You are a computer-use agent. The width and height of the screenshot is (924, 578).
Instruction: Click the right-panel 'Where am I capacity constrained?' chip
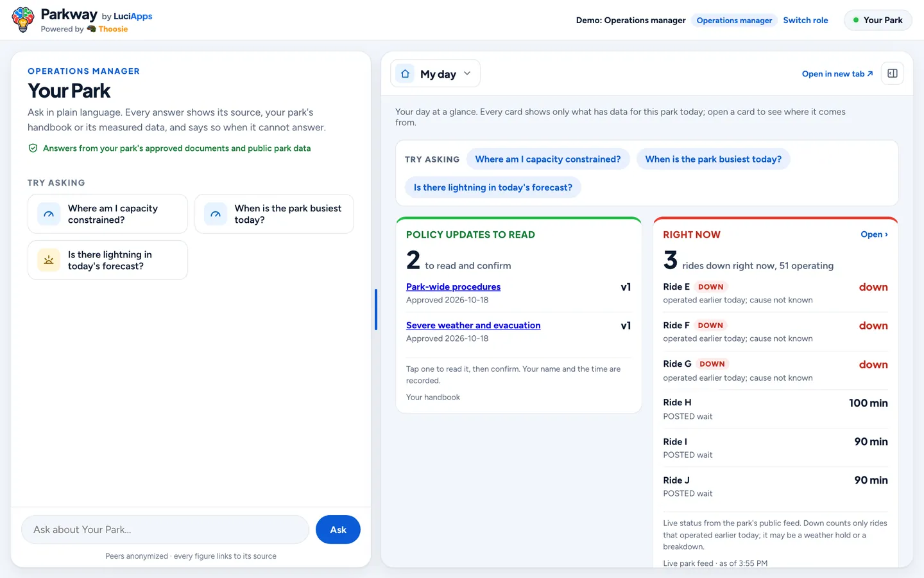coord(548,159)
